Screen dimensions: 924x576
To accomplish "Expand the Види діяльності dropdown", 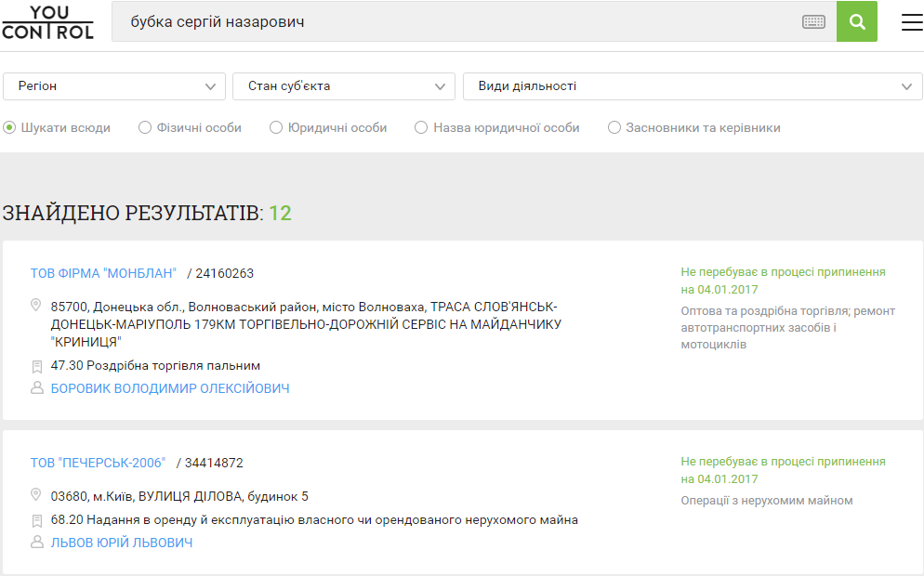I will click(693, 86).
